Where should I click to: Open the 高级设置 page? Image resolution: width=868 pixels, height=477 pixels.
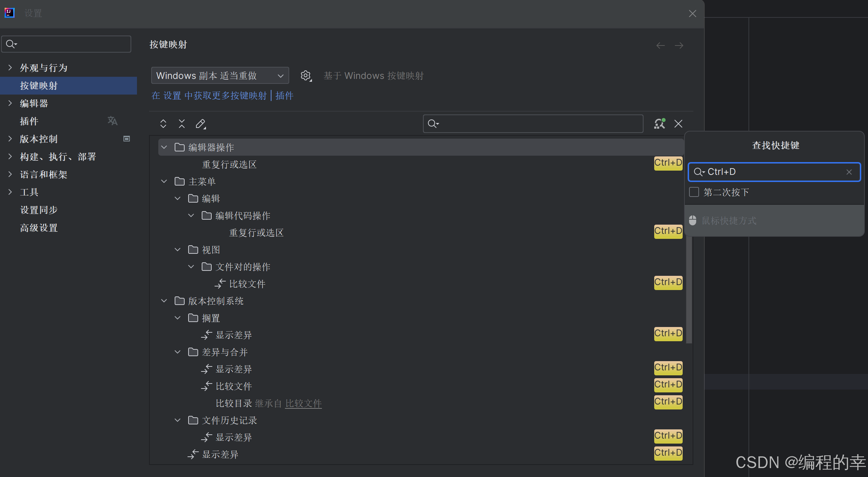pyautogui.click(x=39, y=227)
